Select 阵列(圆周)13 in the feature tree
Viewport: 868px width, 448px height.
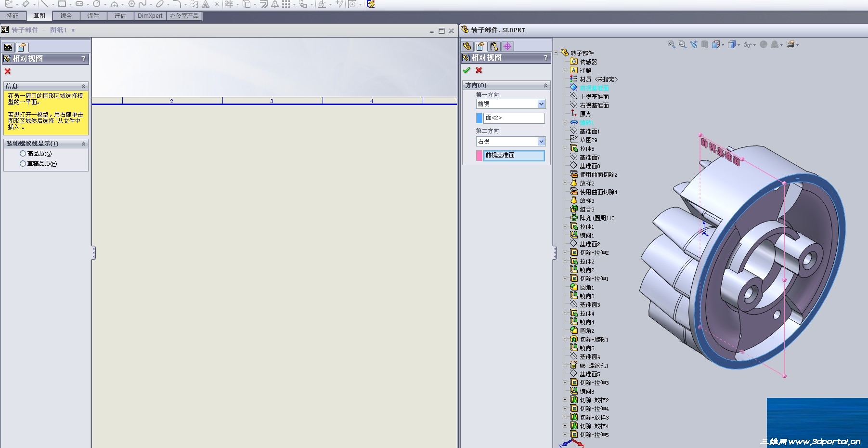[597, 218]
